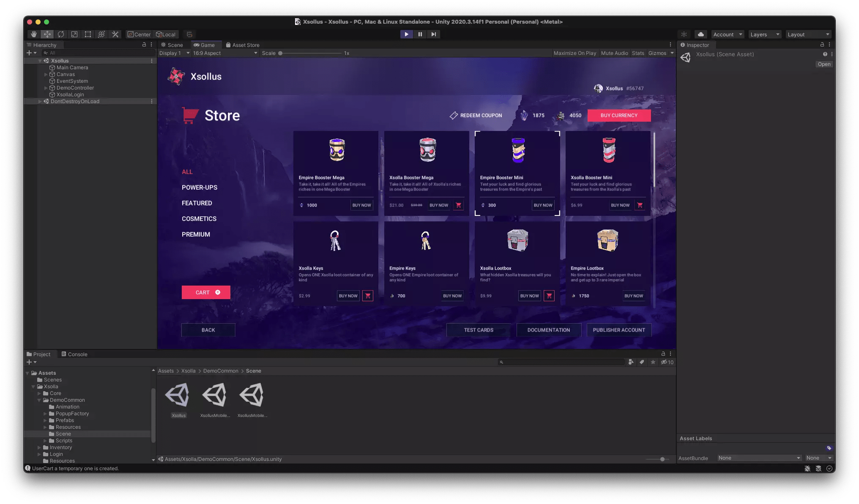The image size is (859, 504).
Task: Open the Collab services sun icon
Action: 684,34
